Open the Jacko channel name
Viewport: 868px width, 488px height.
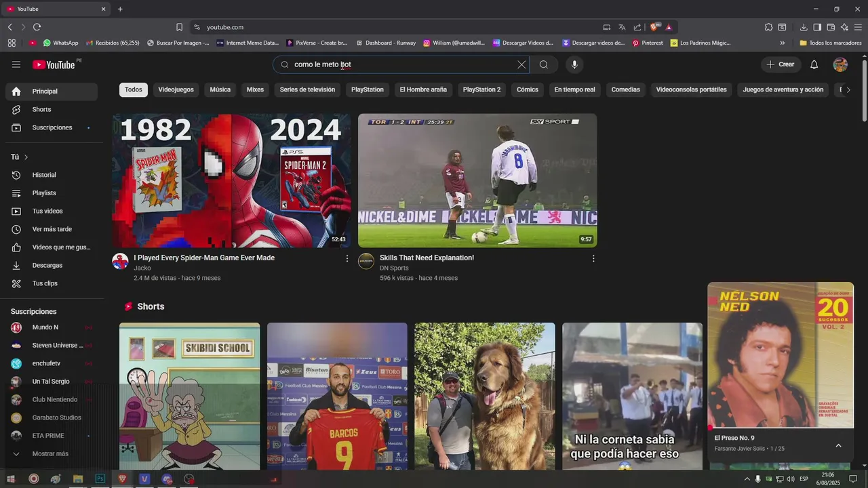(142, 268)
